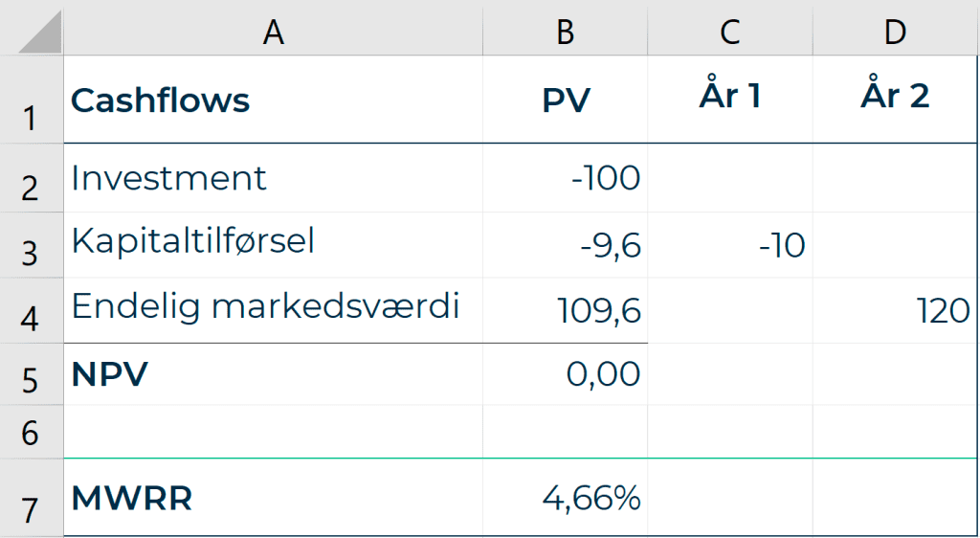Click the -10 cell under År 1
Viewport: 980px width, 538px height.
(x=730, y=245)
